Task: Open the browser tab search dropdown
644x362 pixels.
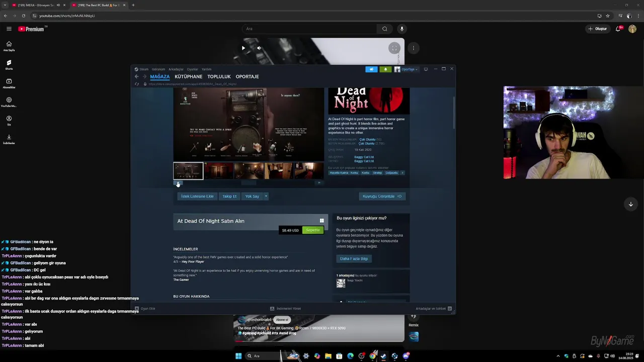Action: 5,5
